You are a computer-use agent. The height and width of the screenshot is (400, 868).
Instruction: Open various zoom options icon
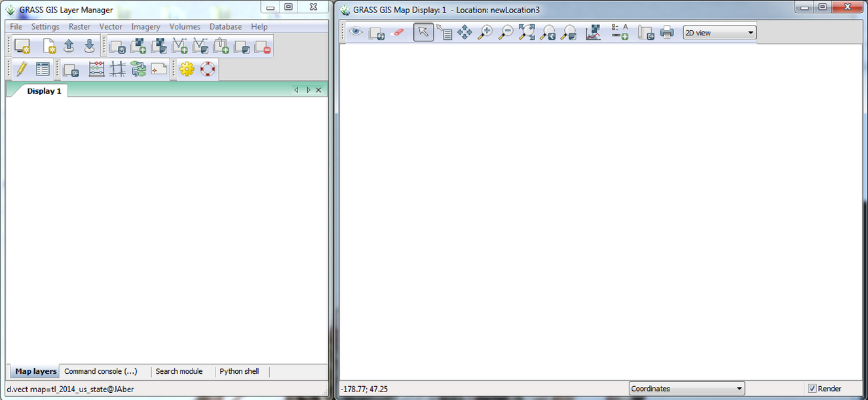tap(569, 32)
